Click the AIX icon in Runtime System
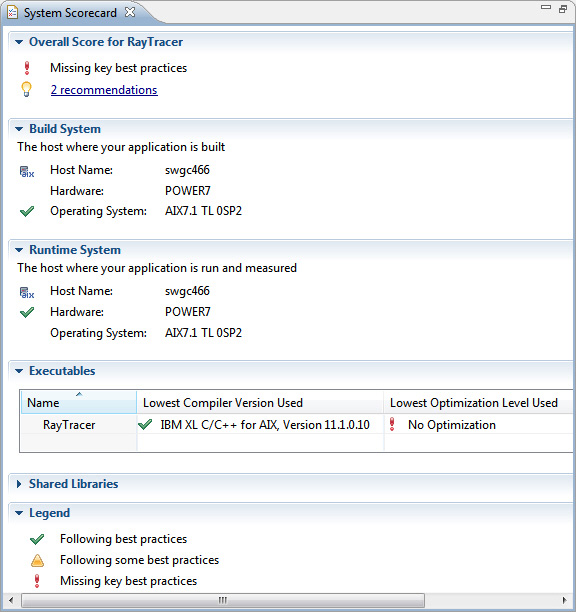576x612 pixels. click(x=27, y=293)
